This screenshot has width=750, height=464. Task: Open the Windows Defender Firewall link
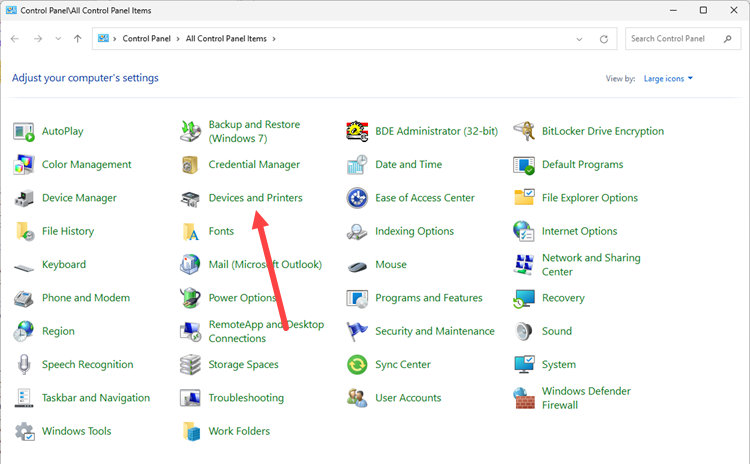pos(586,398)
